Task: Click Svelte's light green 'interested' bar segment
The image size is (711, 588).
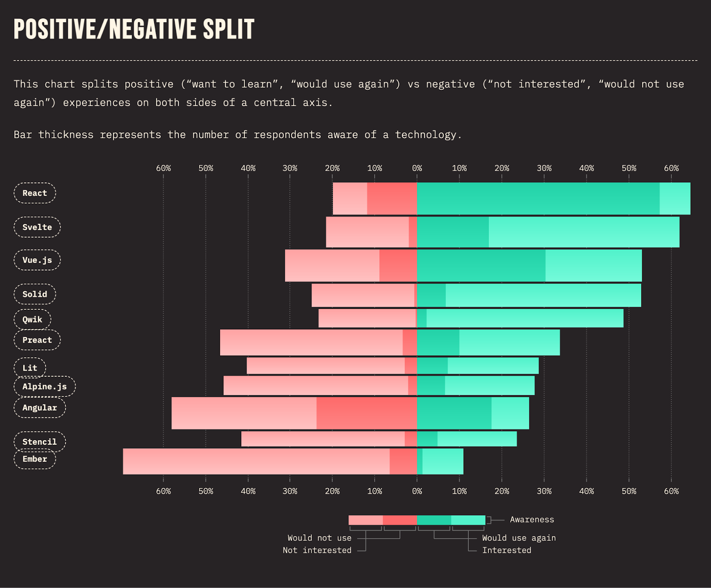Action: 583,232
